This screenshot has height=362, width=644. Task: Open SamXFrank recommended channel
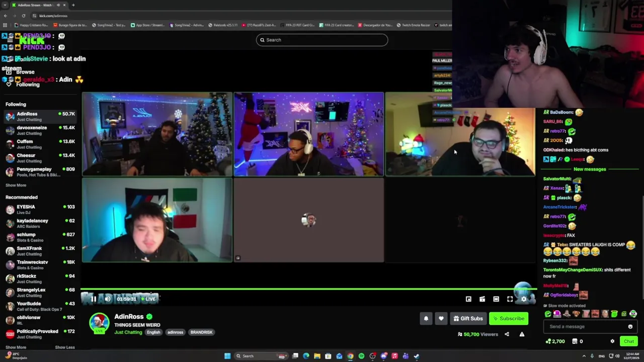[40, 251]
